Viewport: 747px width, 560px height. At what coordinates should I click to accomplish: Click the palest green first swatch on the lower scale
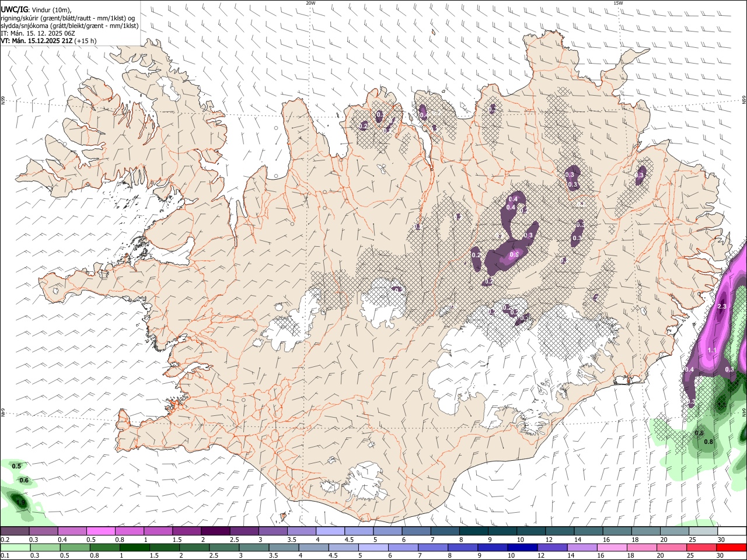(x=15, y=547)
